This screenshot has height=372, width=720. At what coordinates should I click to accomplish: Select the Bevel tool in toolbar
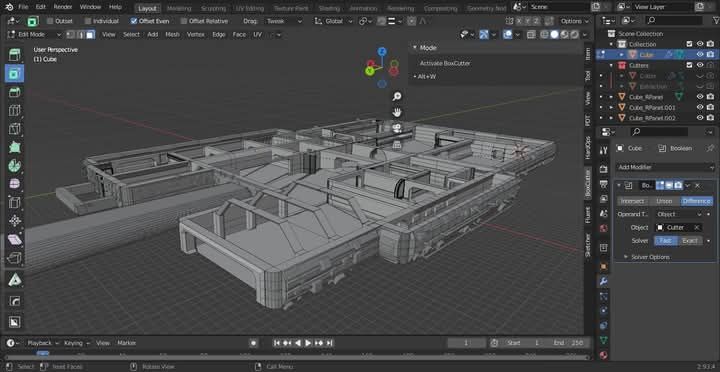[14, 92]
